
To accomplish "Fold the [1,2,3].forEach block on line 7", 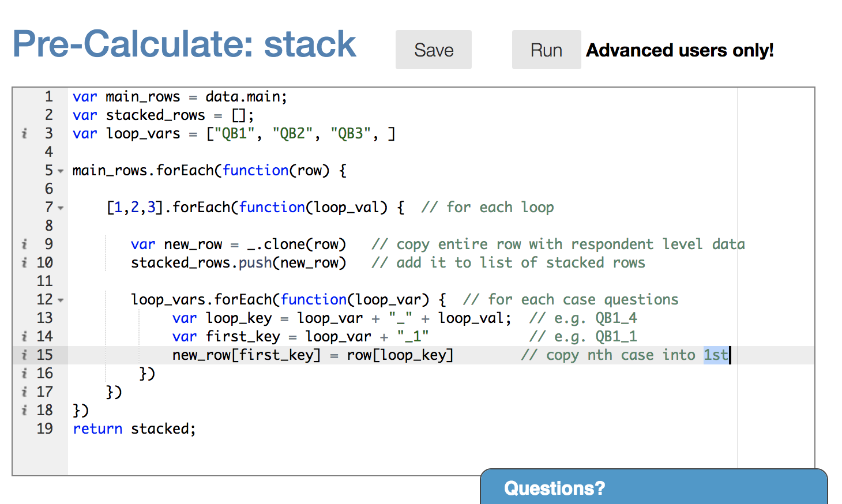I will click(x=61, y=208).
